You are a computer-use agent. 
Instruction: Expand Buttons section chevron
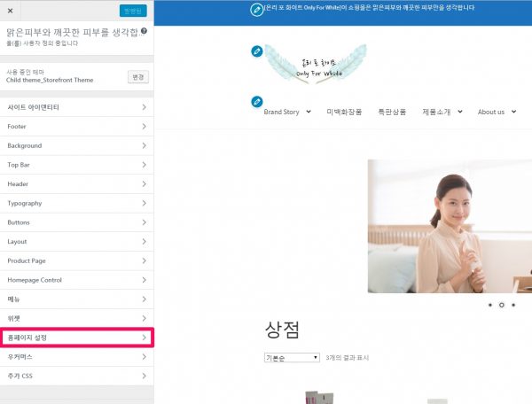(x=145, y=222)
